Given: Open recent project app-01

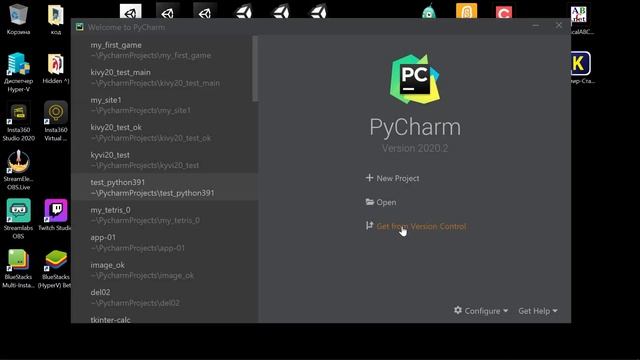Looking at the screenshot, I should coord(164,242).
